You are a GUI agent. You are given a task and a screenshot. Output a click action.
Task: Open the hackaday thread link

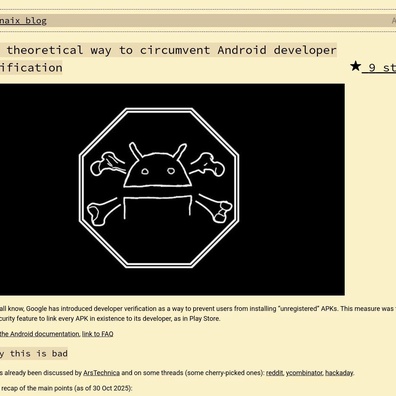(339, 373)
